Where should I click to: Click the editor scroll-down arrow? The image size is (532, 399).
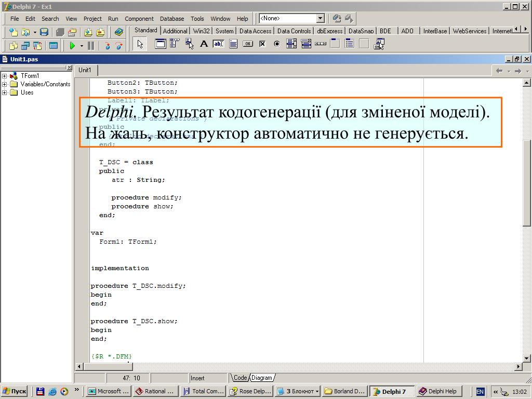pos(526,358)
